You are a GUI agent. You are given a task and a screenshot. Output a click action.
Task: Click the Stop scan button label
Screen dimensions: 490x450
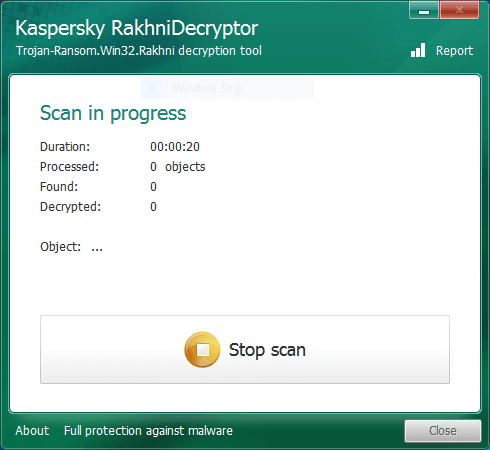[x=267, y=350]
